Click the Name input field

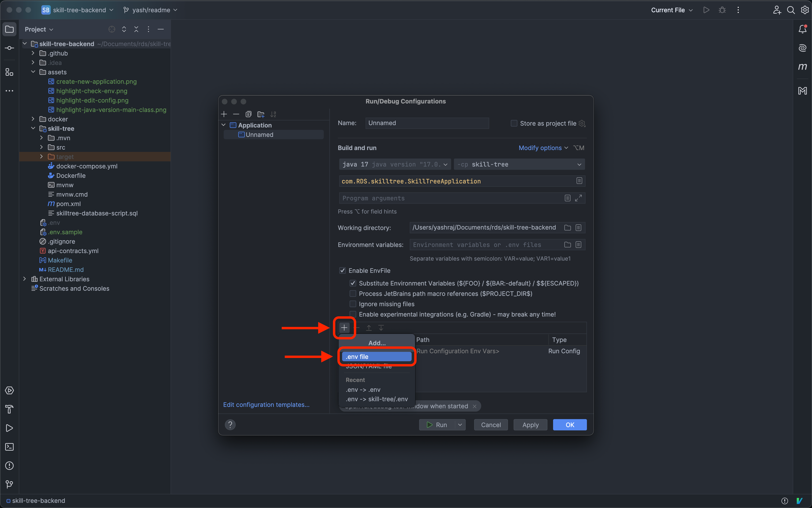coord(427,123)
